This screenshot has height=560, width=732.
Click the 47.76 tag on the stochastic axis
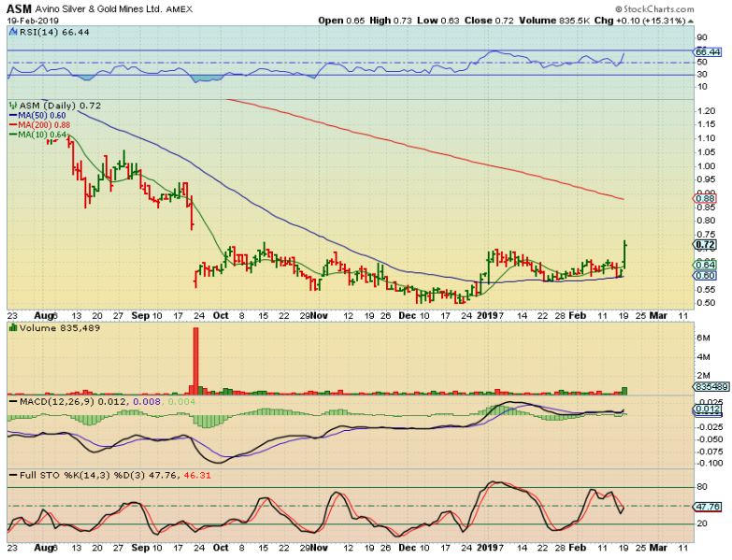point(708,507)
